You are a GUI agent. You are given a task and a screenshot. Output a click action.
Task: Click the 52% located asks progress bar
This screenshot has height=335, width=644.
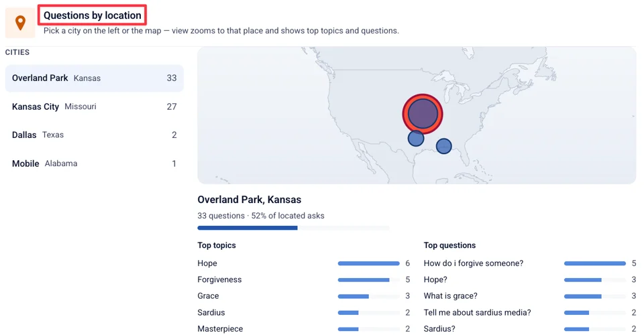(x=293, y=228)
